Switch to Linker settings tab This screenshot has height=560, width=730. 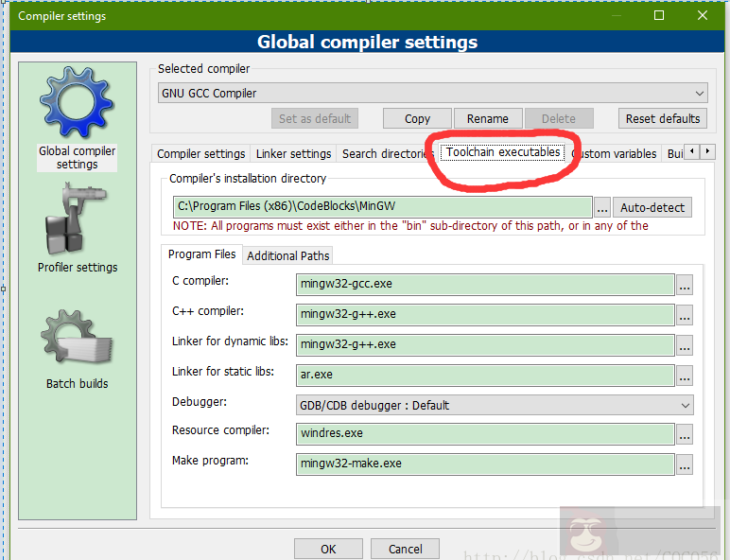[293, 153]
